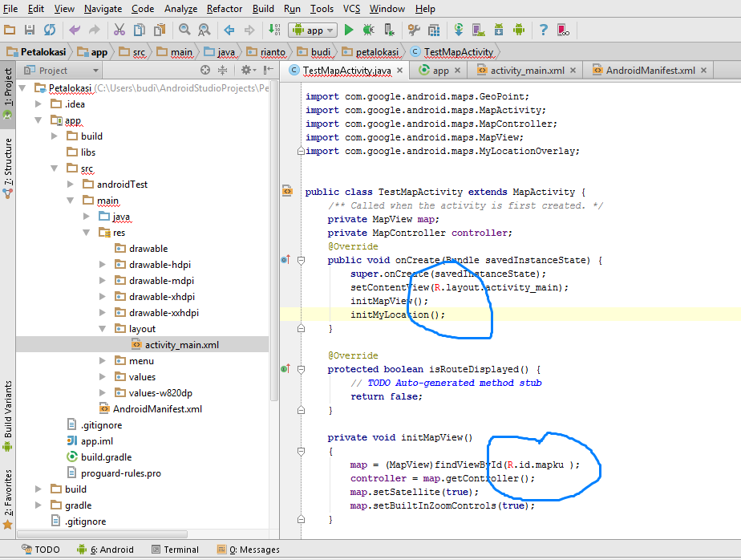741x560 pixels.
Task: Click the Replace toolbar icon
Action: coord(204,30)
